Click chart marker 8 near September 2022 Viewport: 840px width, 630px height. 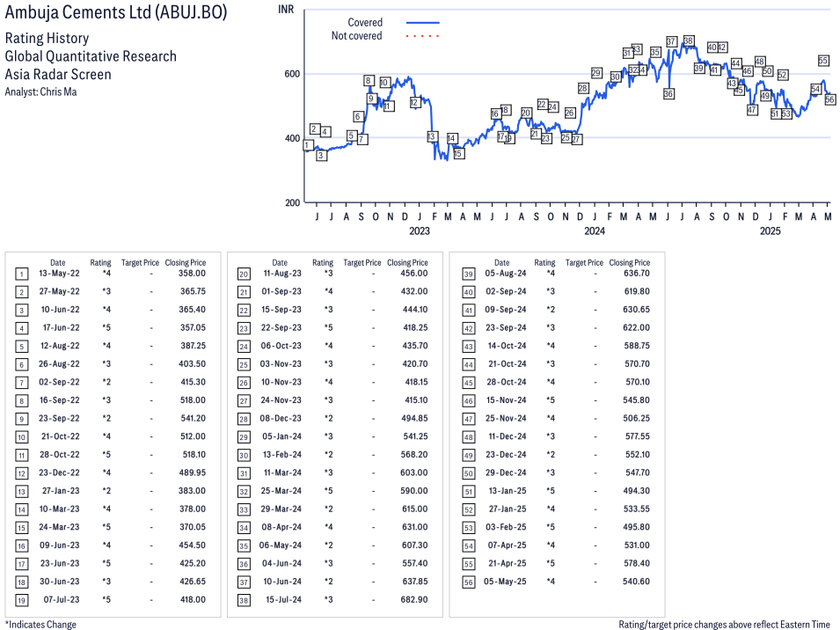368,81
